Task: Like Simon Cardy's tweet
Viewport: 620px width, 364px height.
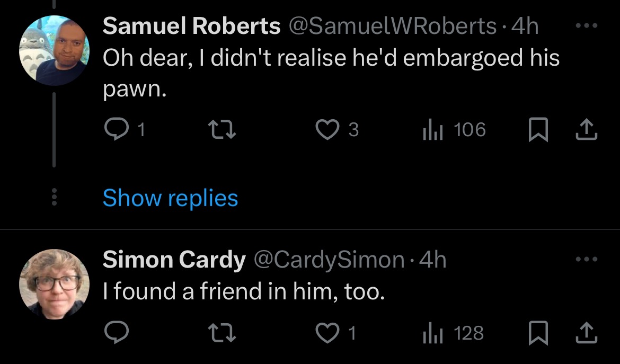Action: pos(327,333)
